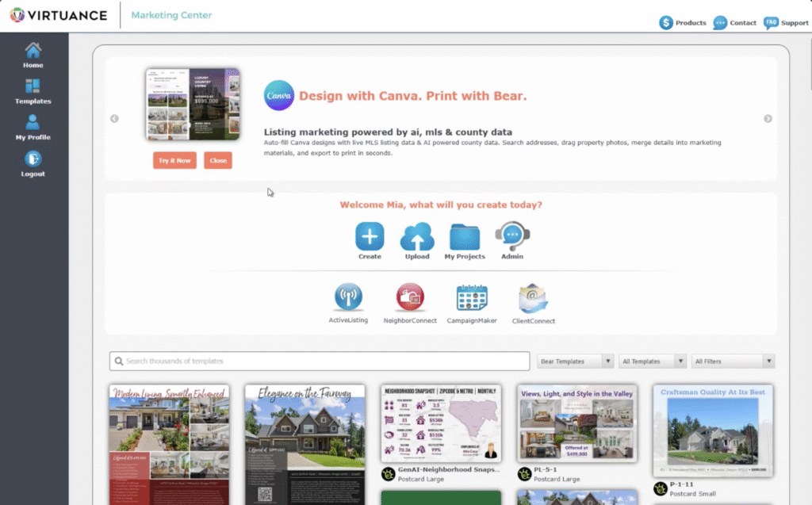
Task: Expand the Bear Templates dropdown
Action: pos(576,362)
